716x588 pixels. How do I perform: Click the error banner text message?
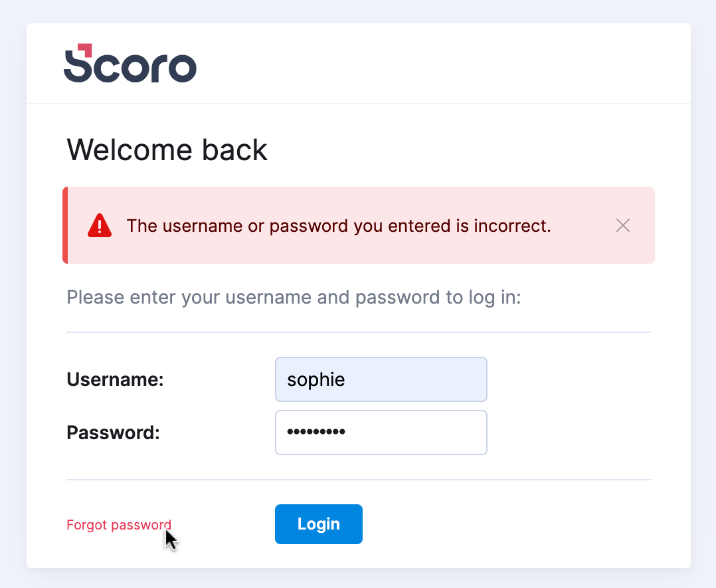point(339,226)
